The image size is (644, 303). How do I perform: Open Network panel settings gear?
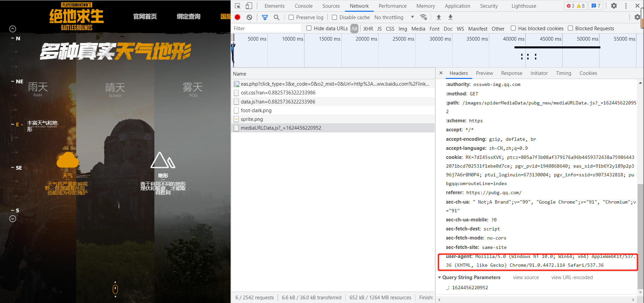637,17
